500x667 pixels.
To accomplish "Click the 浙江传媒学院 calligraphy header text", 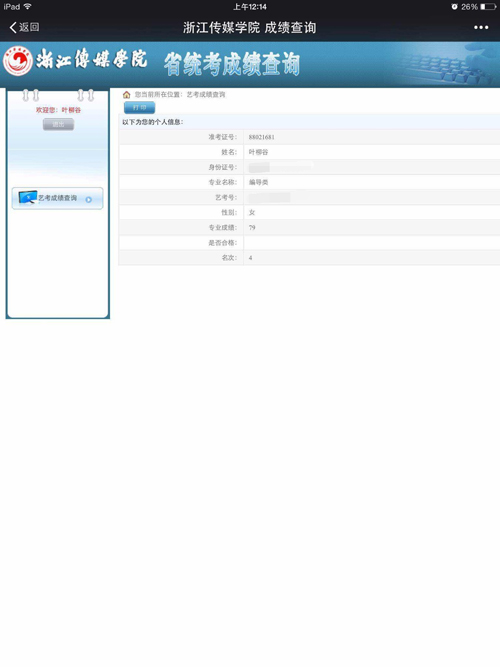I will pos(91,60).
